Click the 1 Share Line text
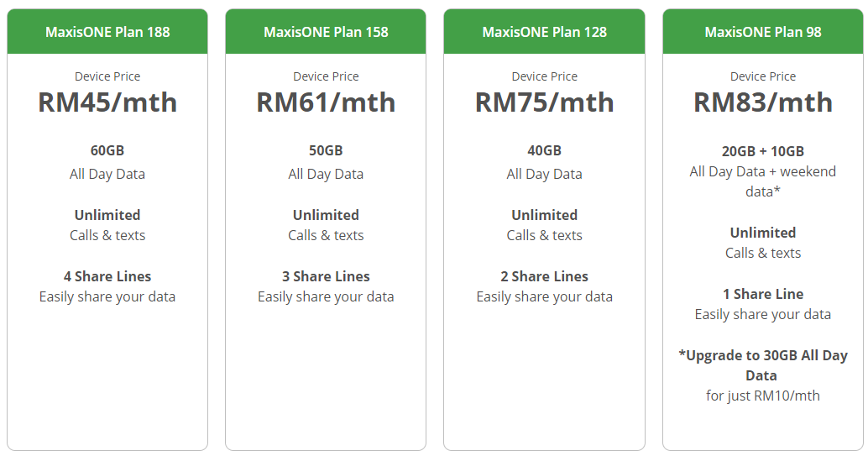 tap(763, 294)
